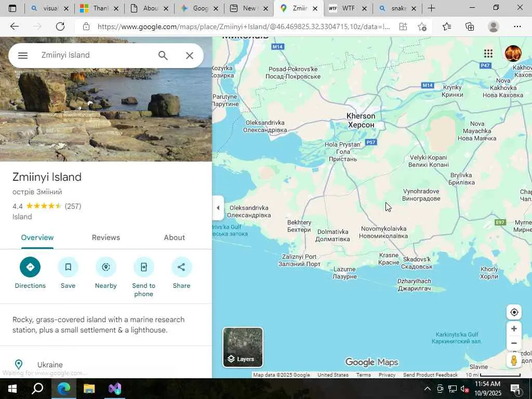Switch to the Reviews tab

pyautogui.click(x=106, y=237)
